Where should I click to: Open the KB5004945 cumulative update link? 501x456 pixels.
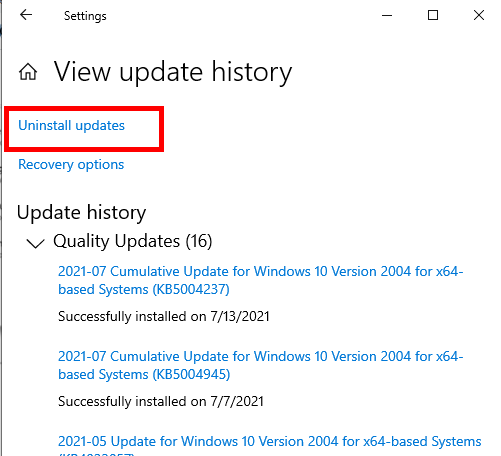[261, 365]
